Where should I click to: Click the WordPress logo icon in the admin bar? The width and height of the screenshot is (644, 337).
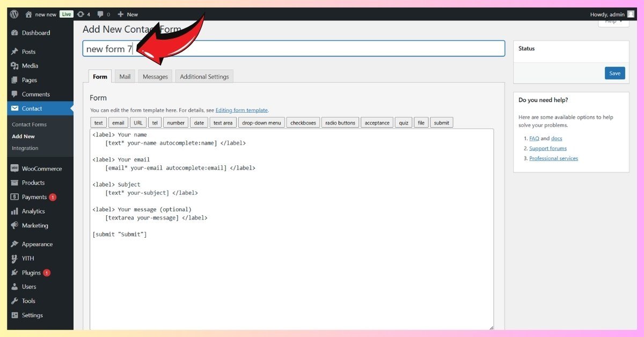(x=14, y=14)
